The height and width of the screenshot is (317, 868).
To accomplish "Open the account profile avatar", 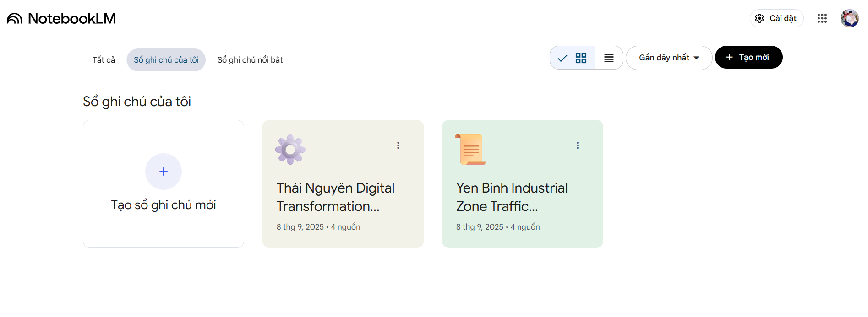I will [x=849, y=18].
